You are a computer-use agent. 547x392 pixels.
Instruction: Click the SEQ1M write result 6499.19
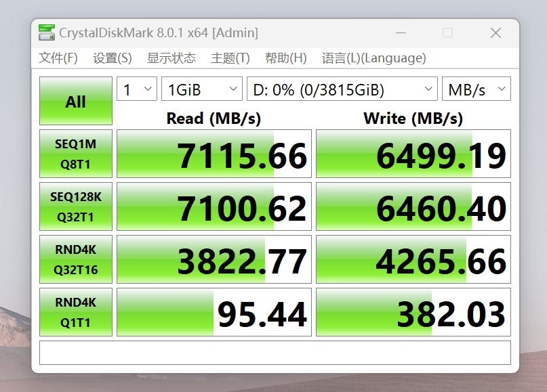(413, 154)
